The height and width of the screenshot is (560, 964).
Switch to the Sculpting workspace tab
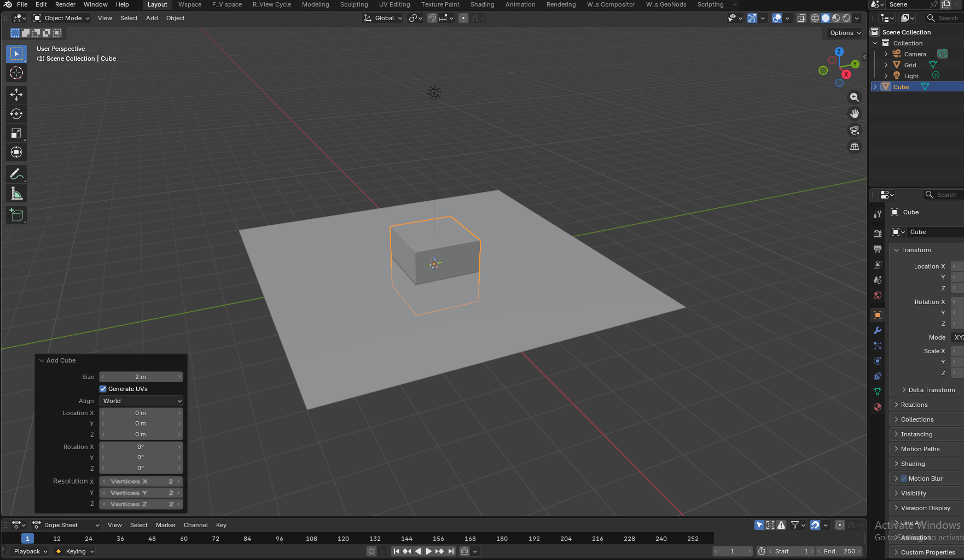click(354, 4)
